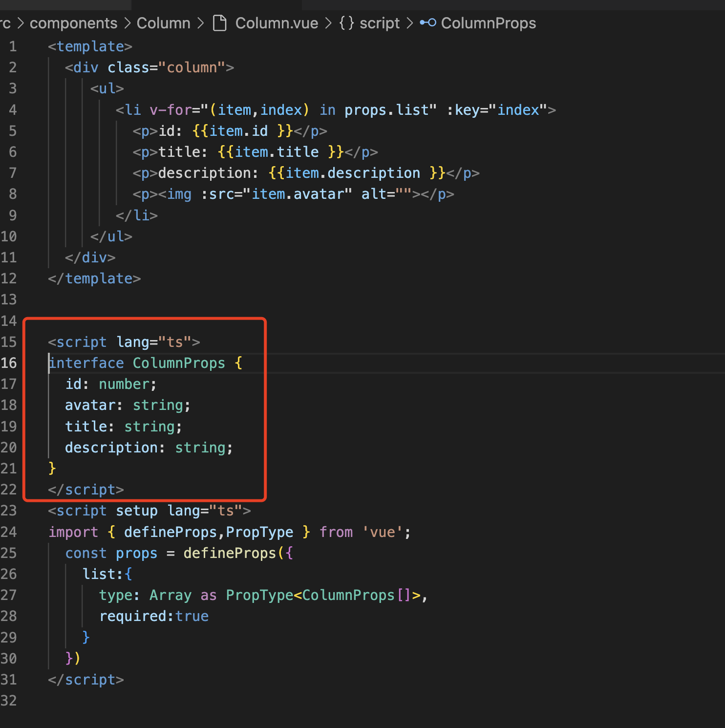Open the Column folder breadcrumb
Screen dimensions: 725x728
pos(163,23)
